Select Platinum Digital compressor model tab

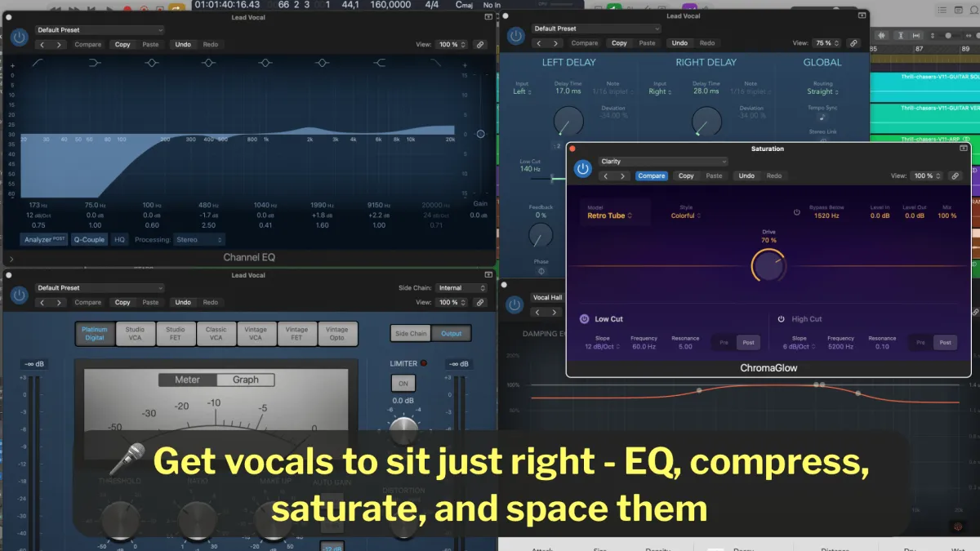(x=95, y=333)
